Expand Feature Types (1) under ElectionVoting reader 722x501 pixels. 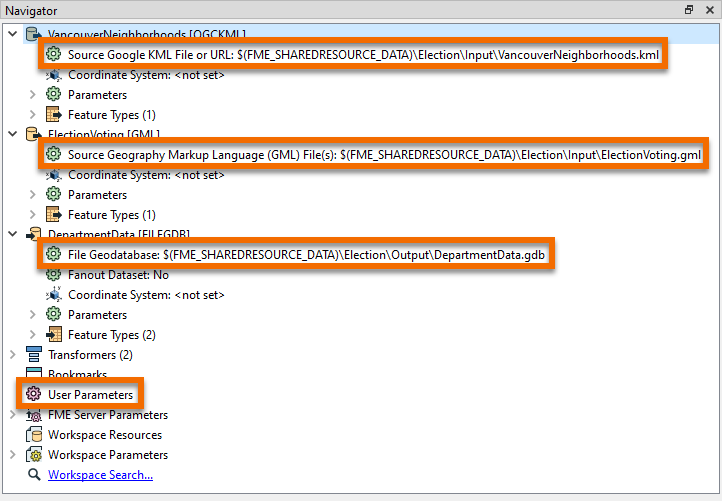(32, 215)
